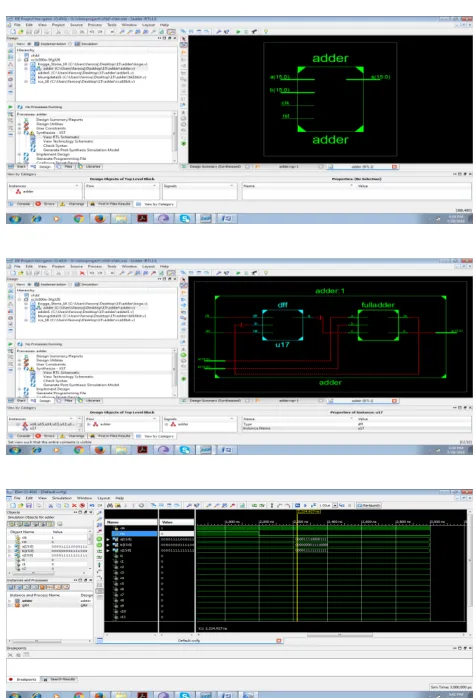
Task: Open Warnings tab in dff schematic ISE window
Action: click(x=73, y=436)
